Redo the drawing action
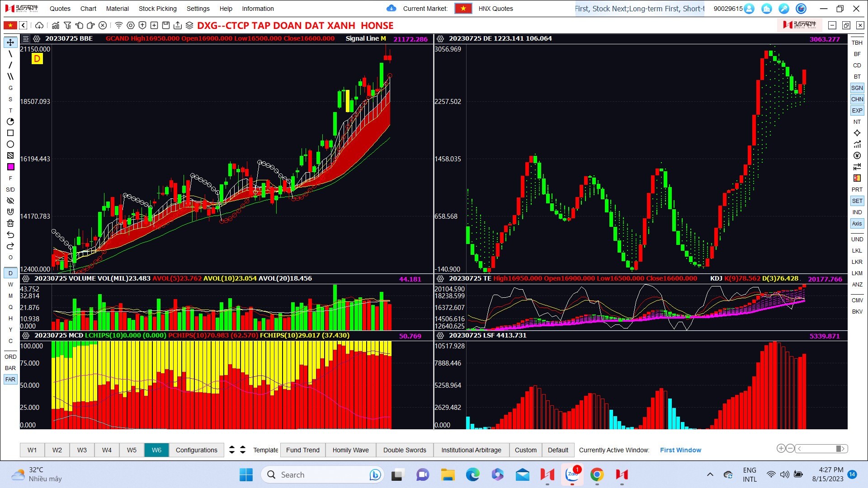This screenshot has width=868, height=488. coord(10,246)
